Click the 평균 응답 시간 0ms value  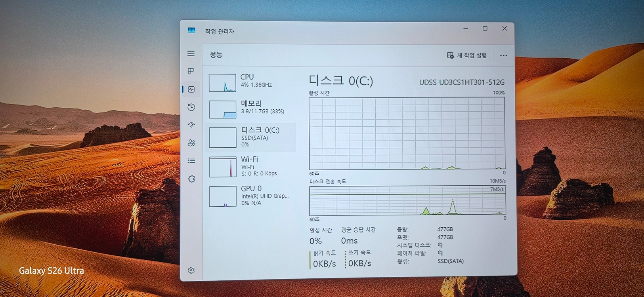click(x=350, y=241)
